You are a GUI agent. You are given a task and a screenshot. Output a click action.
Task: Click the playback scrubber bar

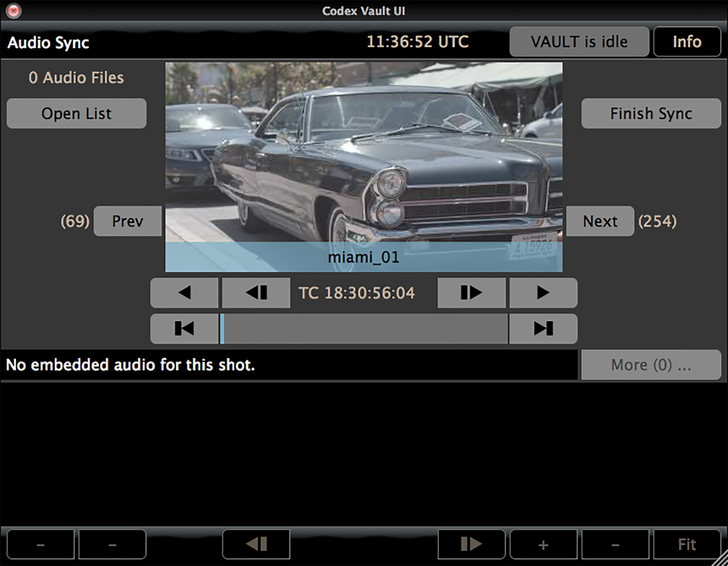tap(364, 328)
